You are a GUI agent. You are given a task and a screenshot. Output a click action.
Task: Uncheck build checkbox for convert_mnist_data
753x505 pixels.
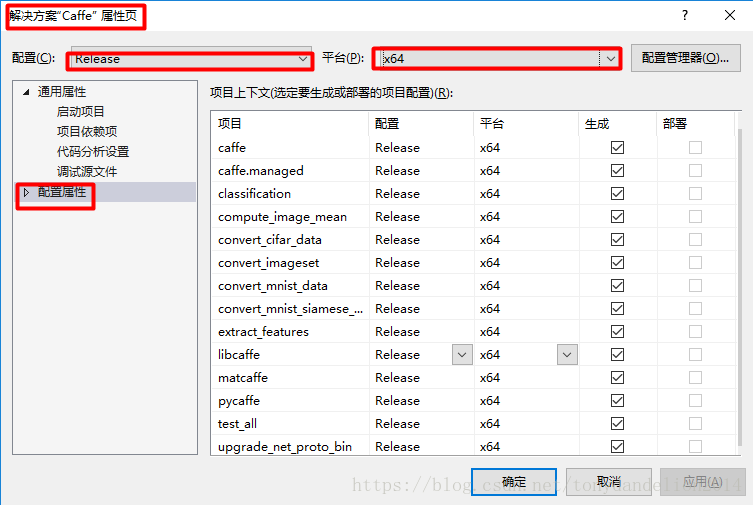618,286
